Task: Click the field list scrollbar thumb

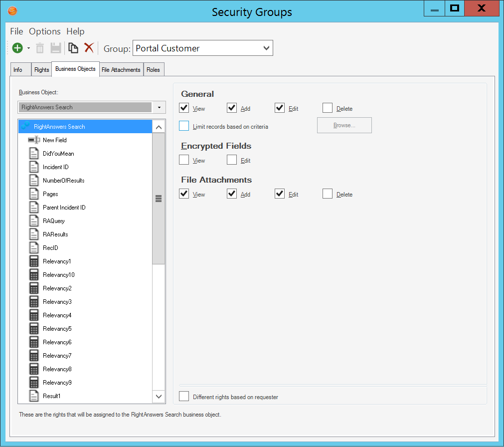Action: tap(159, 199)
